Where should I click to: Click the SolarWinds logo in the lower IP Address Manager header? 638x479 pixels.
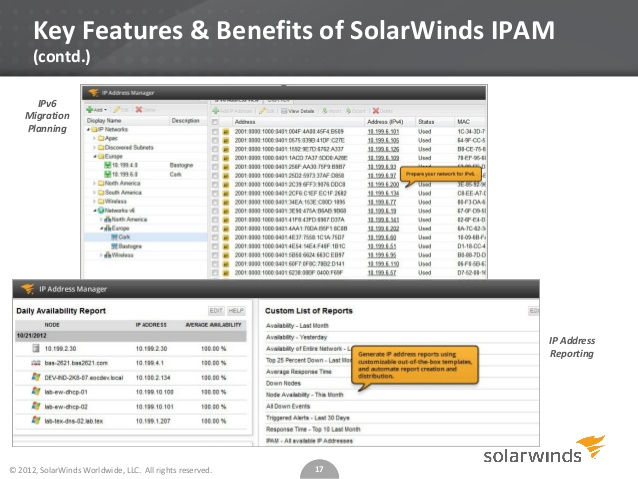pyautogui.click(x=27, y=289)
